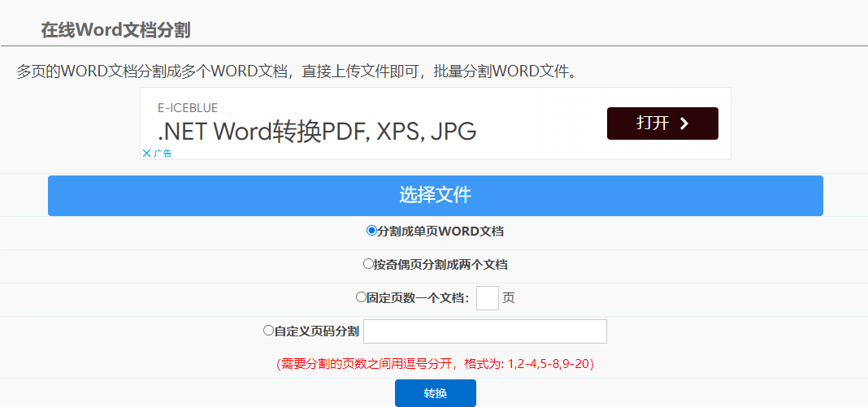Click the 自定义页码分割 label text
Viewport: 868px width, 407px height.
[317, 331]
